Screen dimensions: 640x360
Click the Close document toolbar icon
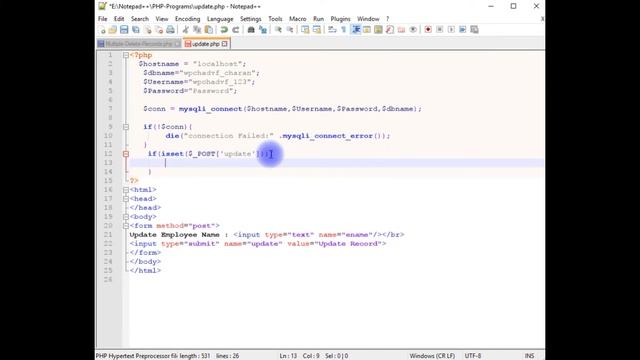(x=147, y=30)
